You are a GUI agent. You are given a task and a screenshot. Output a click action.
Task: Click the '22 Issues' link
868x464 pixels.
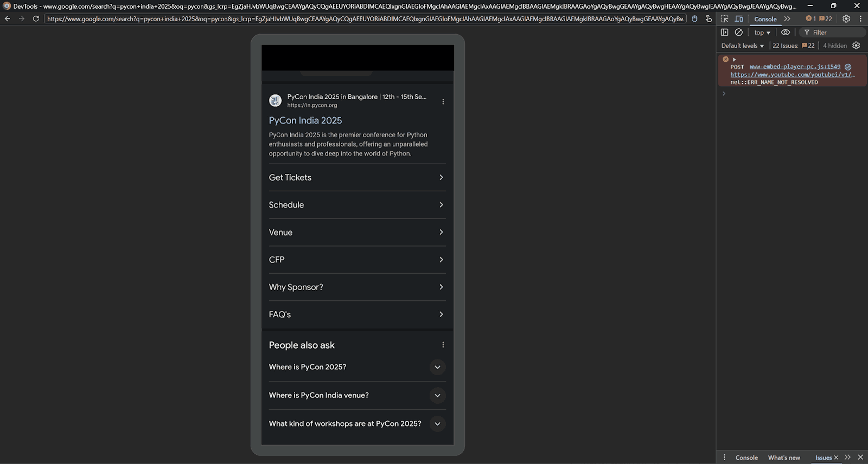(x=794, y=46)
